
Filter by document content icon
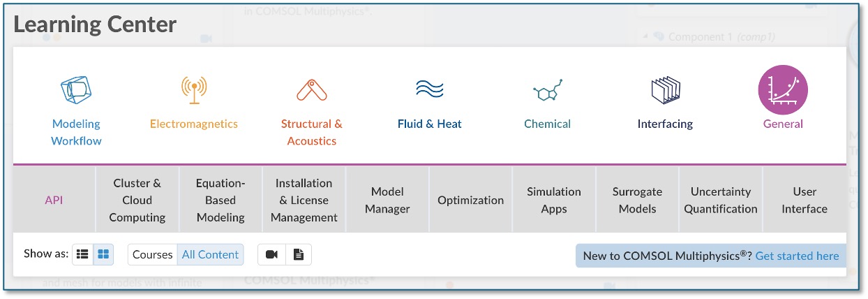tap(299, 255)
